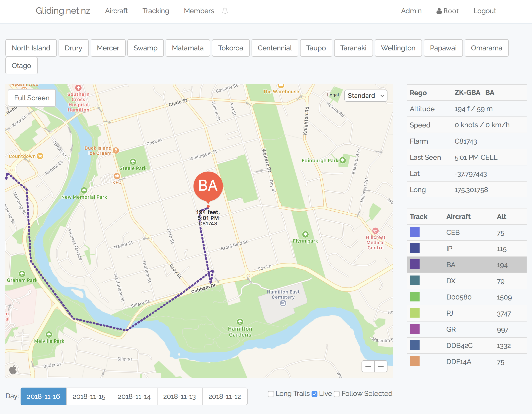
Task: Click the Root user profile icon
Action: [x=439, y=11]
